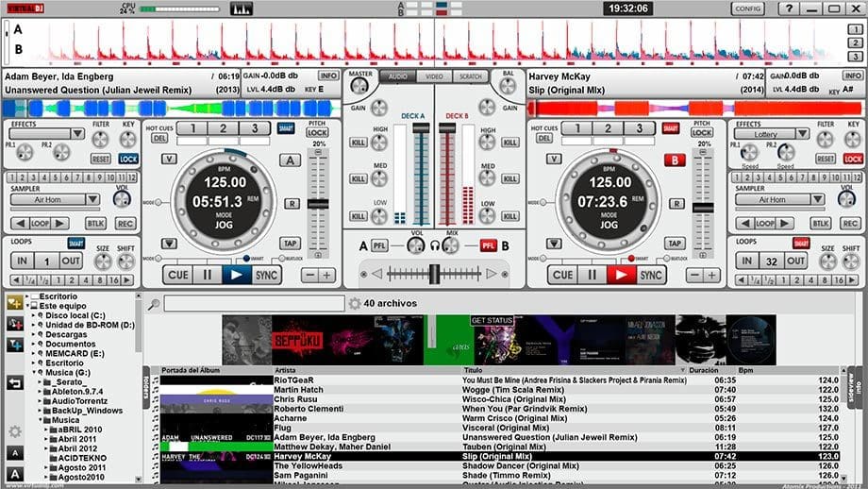Click the waveform mixer icon in top bar
868x489 pixels.
(242, 8)
